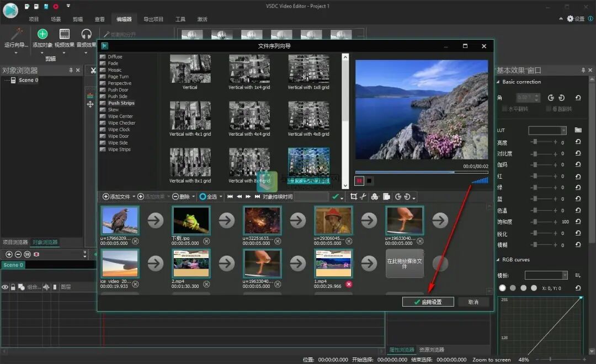Toggle the 垂直翻转 checkbox
The height and width of the screenshot is (364, 596).
[549, 109]
